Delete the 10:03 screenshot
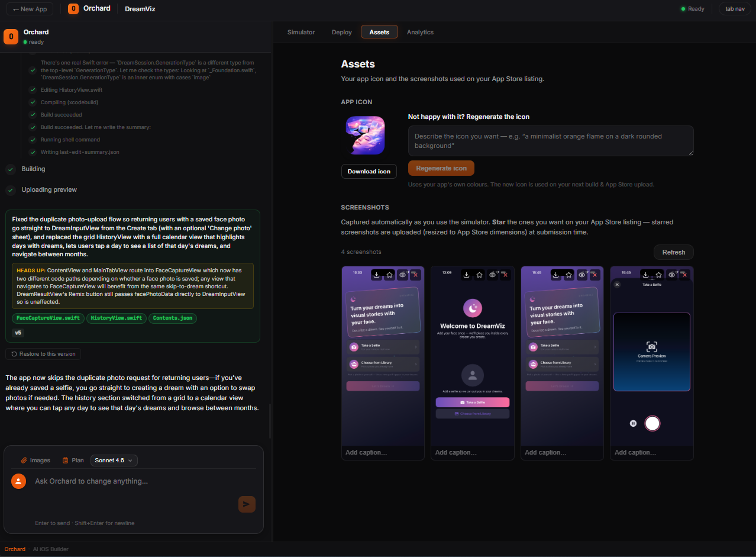Image resolution: width=756 pixels, height=557 pixels. (415, 275)
